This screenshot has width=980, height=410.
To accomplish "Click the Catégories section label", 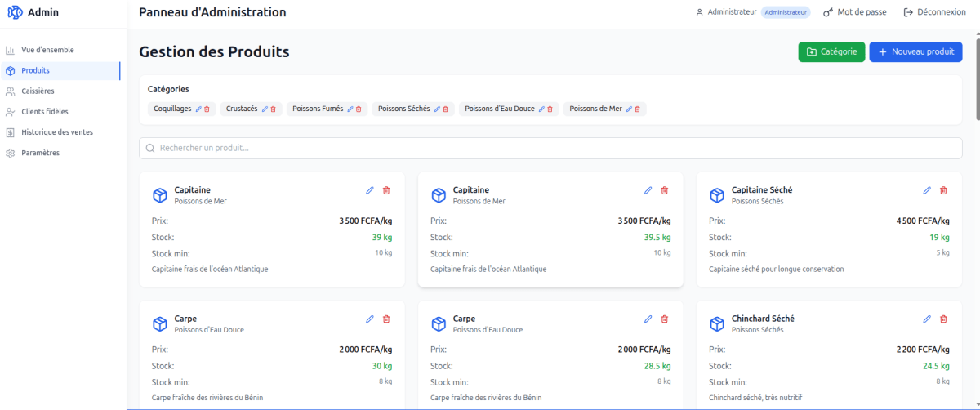I will [168, 89].
